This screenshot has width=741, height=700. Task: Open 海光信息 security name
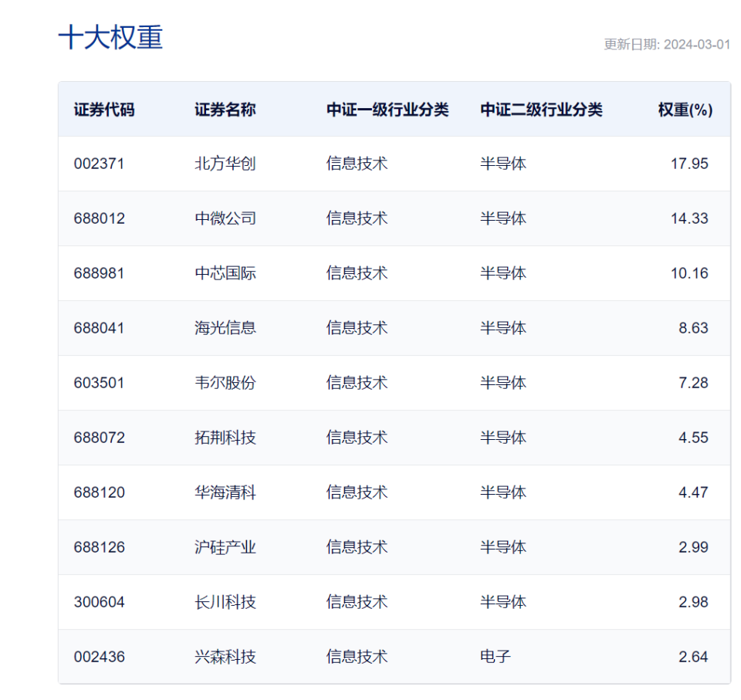[x=225, y=328]
